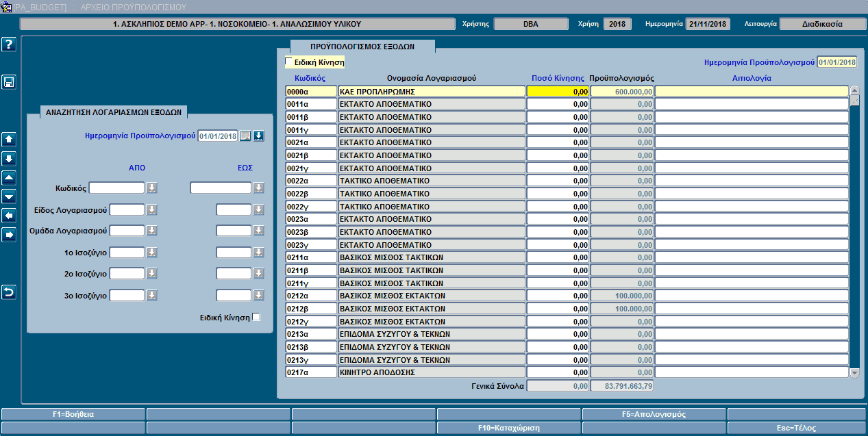Open list for Κωδικός ΑΠΟ field
Image resolution: width=868 pixels, height=436 pixels.
click(x=152, y=188)
